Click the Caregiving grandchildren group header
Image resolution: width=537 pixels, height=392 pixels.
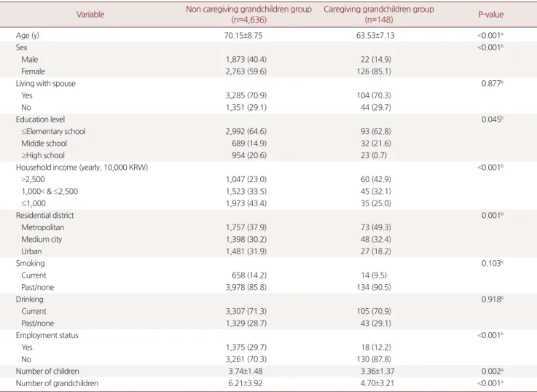pos(379,14)
